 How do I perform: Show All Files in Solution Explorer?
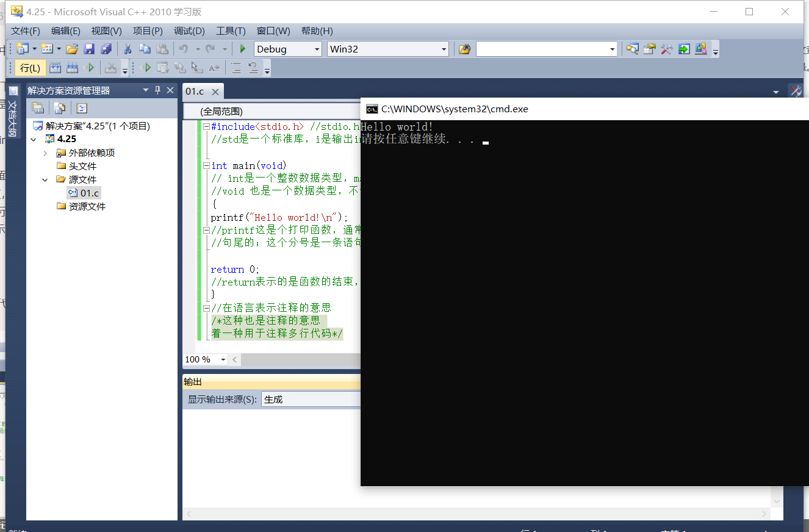[x=59, y=107]
